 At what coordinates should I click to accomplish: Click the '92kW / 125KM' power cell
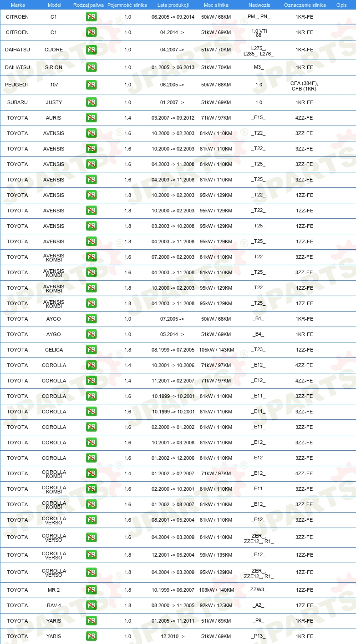point(216,605)
